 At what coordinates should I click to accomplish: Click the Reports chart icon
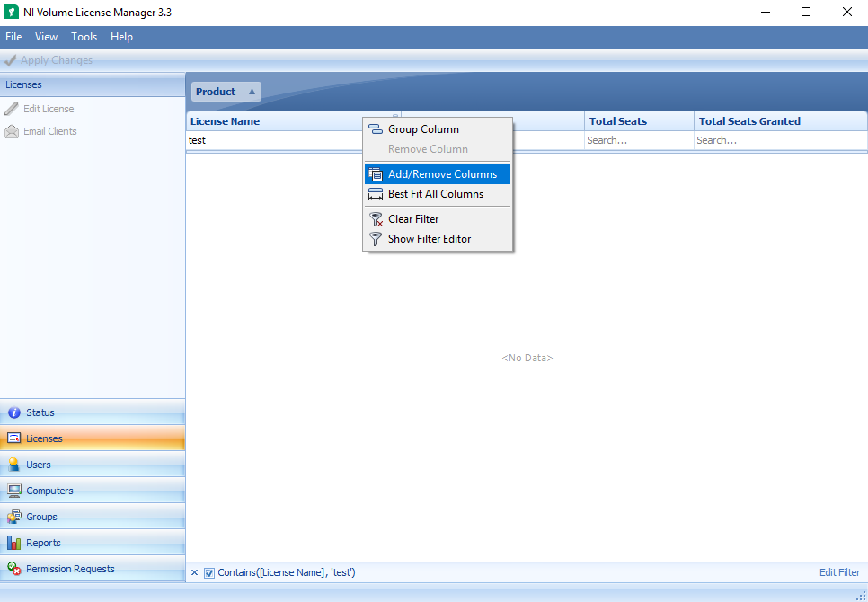click(x=13, y=544)
